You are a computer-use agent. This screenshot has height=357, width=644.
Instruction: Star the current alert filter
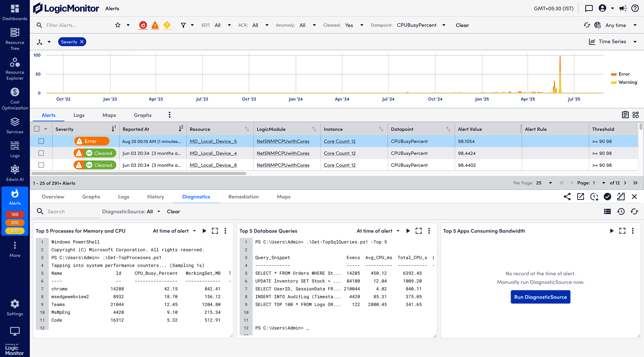pyautogui.click(x=118, y=25)
